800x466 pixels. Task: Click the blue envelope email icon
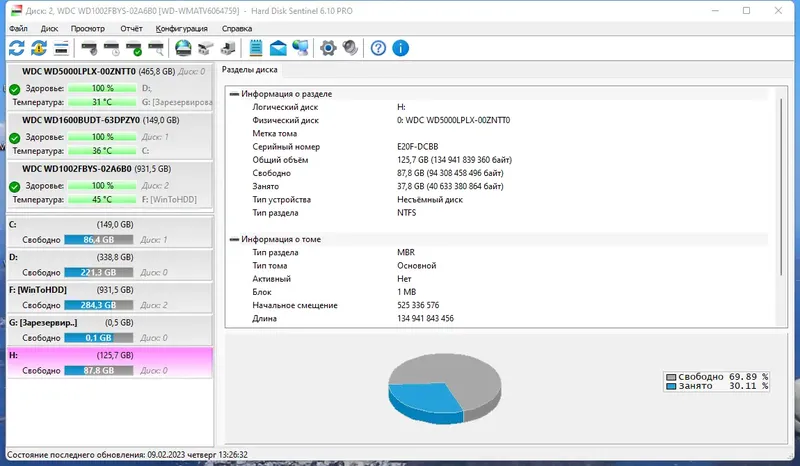(x=278, y=48)
